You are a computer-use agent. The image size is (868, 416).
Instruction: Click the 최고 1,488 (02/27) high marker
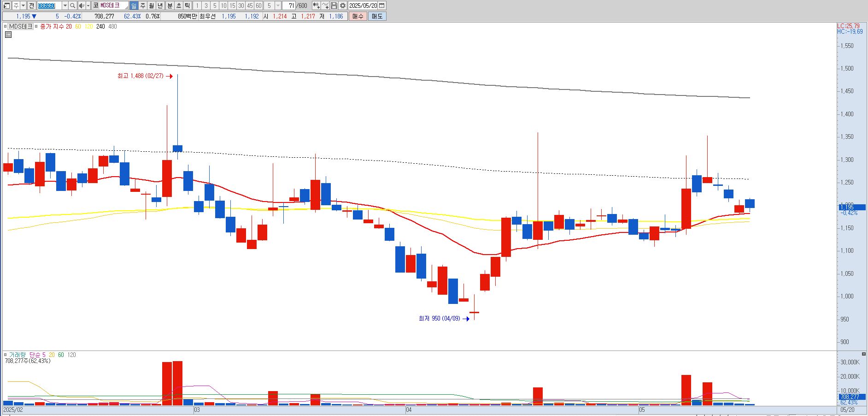coord(144,76)
